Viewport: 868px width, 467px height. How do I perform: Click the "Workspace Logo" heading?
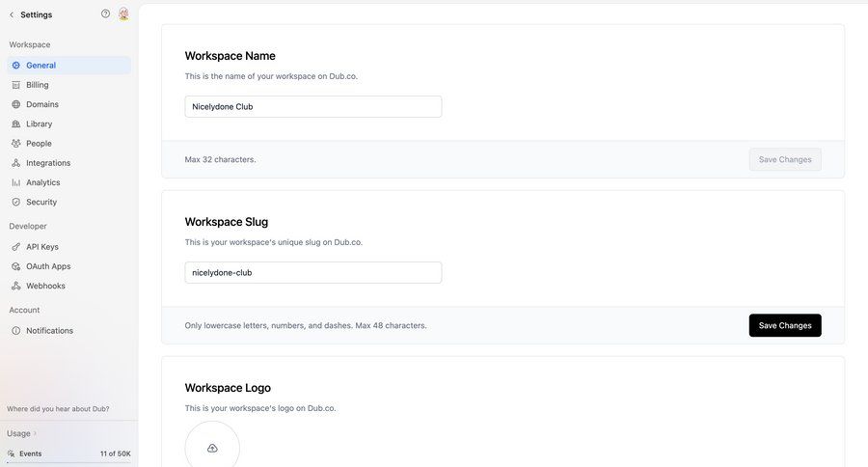228,388
